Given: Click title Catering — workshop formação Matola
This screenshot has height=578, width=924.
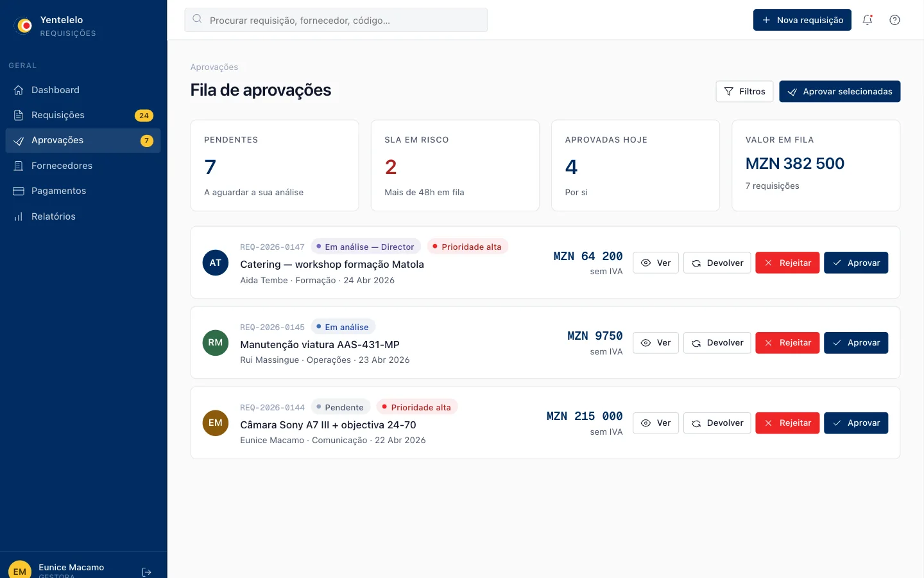Looking at the screenshot, I should tap(332, 264).
